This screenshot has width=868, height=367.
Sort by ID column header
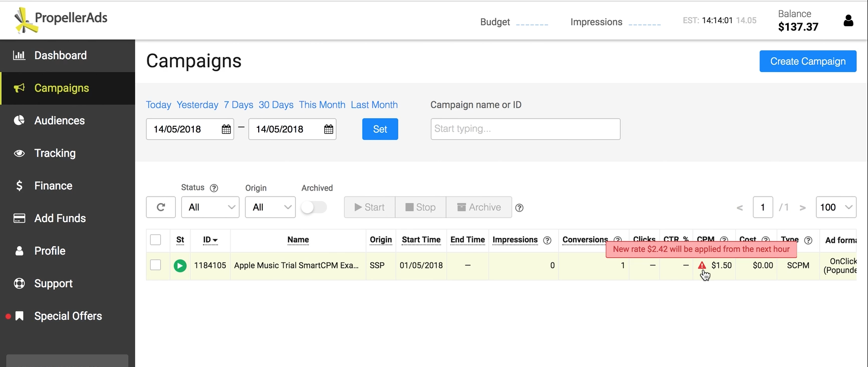pyautogui.click(x=210, y=240)
